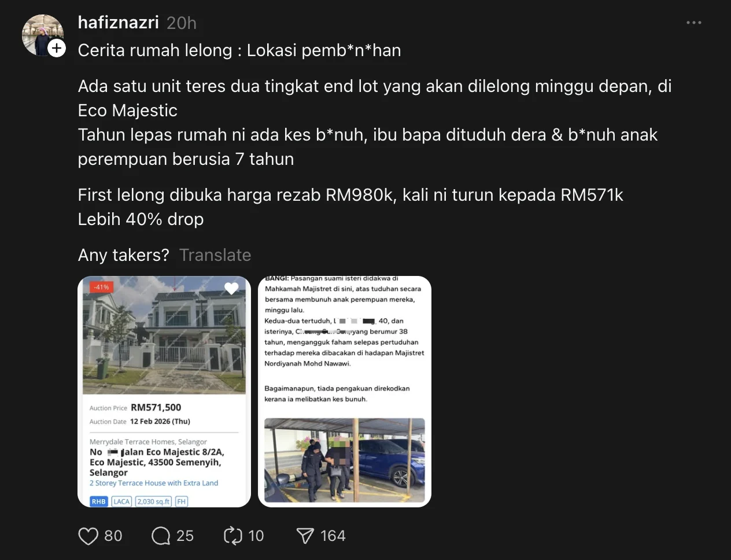
Task: Click the 25 replies count
Action: tap(185, 536)
